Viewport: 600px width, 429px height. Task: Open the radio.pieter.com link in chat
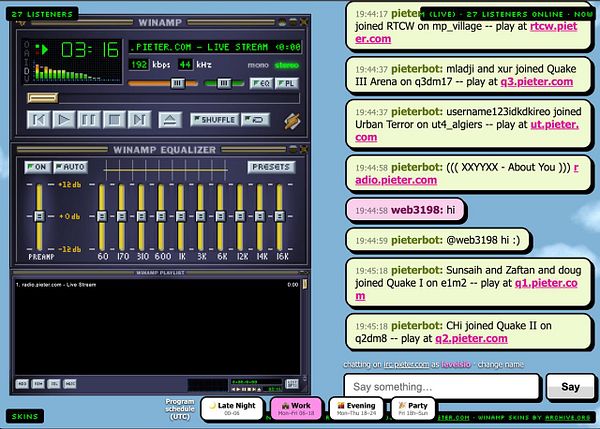396,180
